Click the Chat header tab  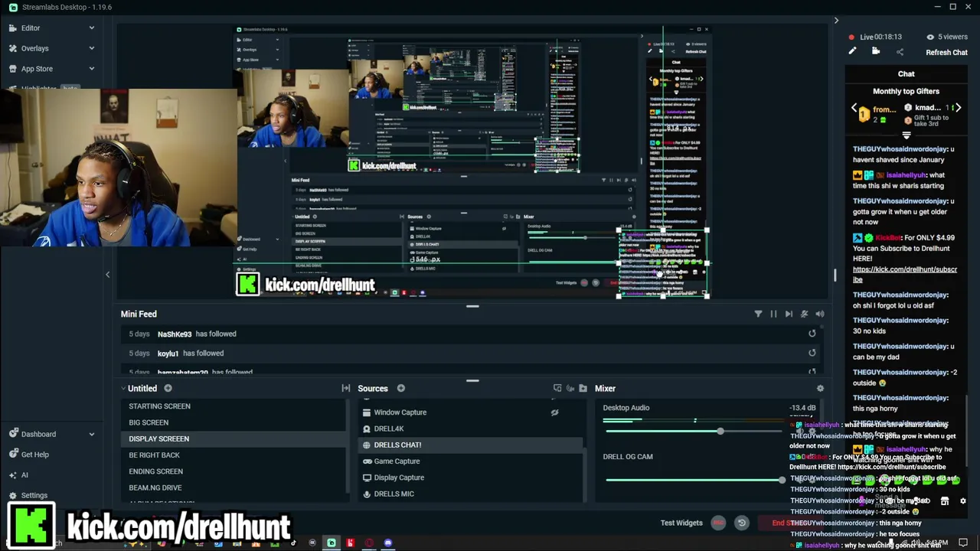pyautogui.click(x=906, y=74)
